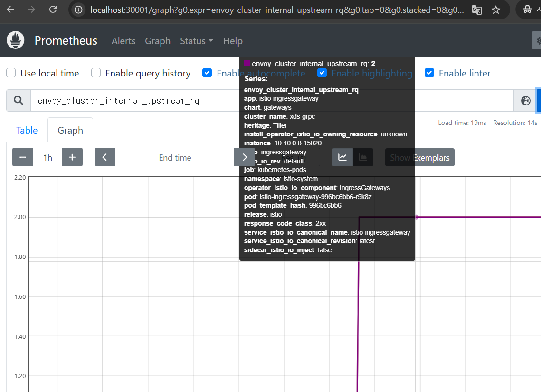This screenshot has height=392, width=541.
Task: Open the incognito profile icon
Action: coord(527,10)
